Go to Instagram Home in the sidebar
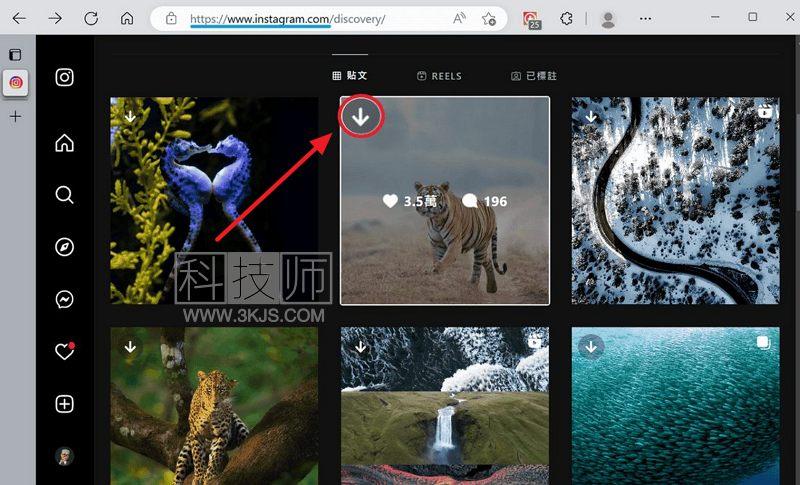 click(x=64, y=143)
